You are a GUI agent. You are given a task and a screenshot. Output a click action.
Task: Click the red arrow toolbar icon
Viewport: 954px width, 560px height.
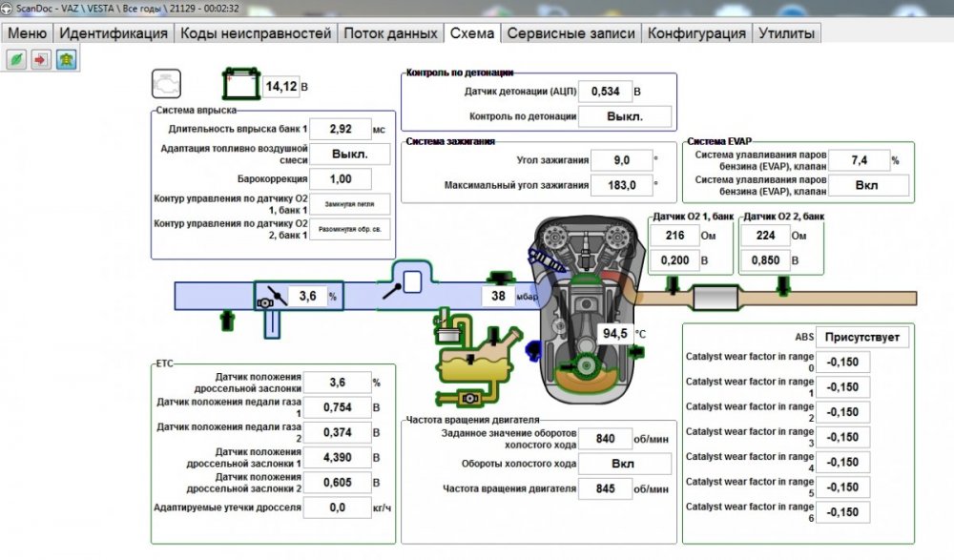(x=38, y=59)
